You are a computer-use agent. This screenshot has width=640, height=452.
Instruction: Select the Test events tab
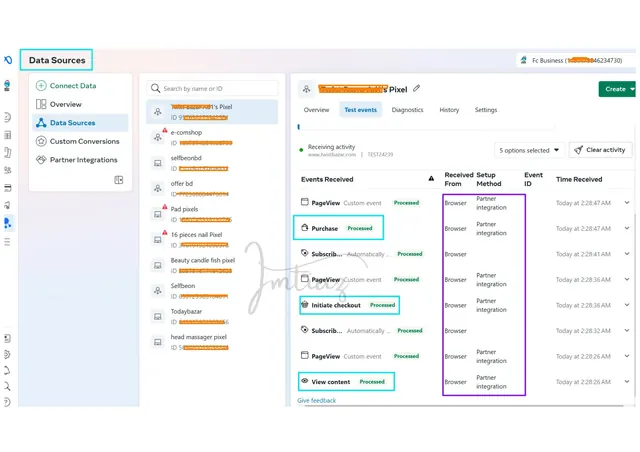click(x=360, y=110)
